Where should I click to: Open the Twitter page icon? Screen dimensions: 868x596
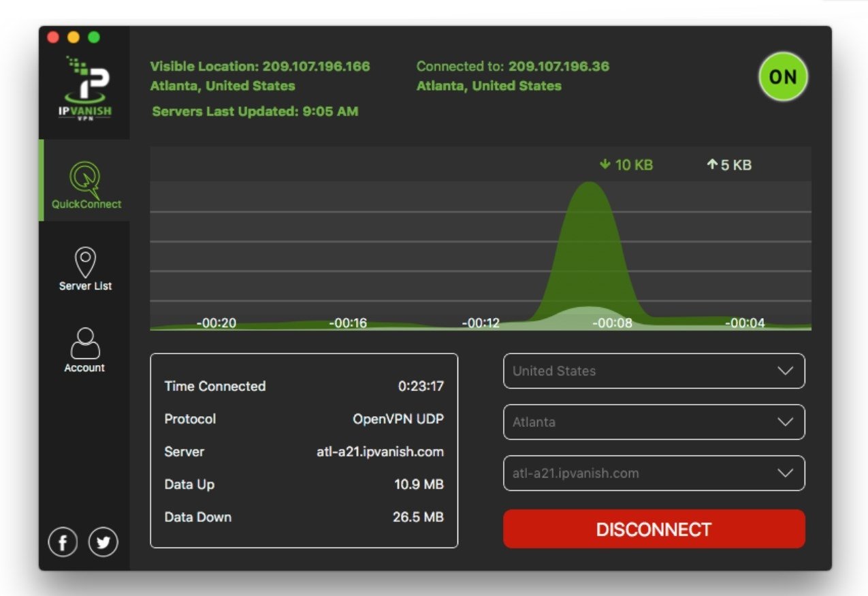(x=103, y=543)
